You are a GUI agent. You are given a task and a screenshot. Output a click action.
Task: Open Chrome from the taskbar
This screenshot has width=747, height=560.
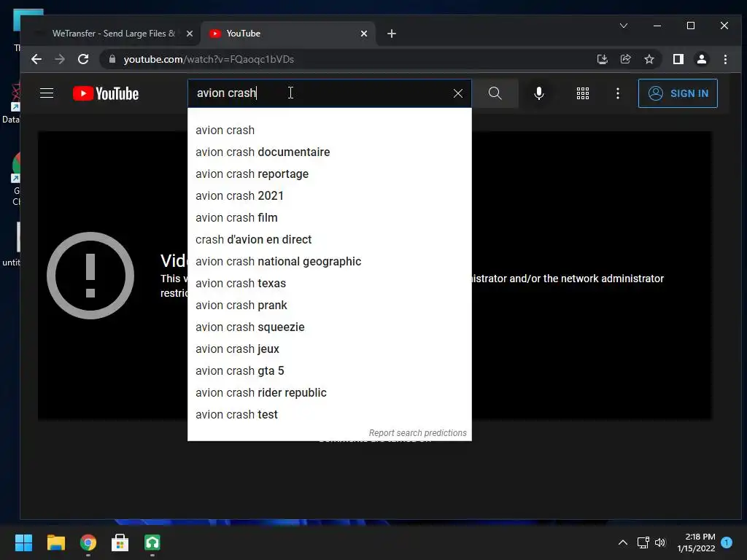click(88, 542)
